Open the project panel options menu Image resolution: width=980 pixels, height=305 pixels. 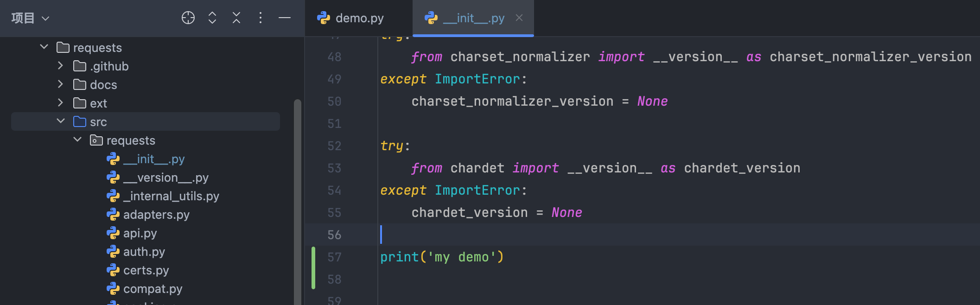pos(261,18)
